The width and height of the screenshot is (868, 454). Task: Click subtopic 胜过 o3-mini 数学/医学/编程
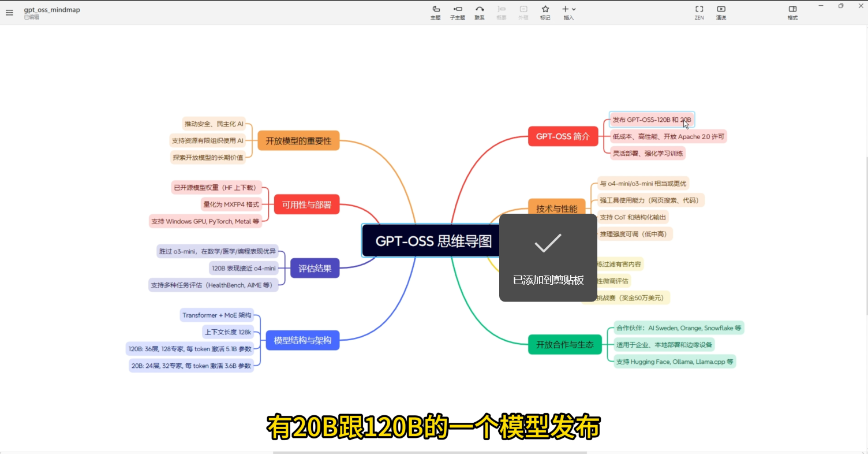pos(217,251)
